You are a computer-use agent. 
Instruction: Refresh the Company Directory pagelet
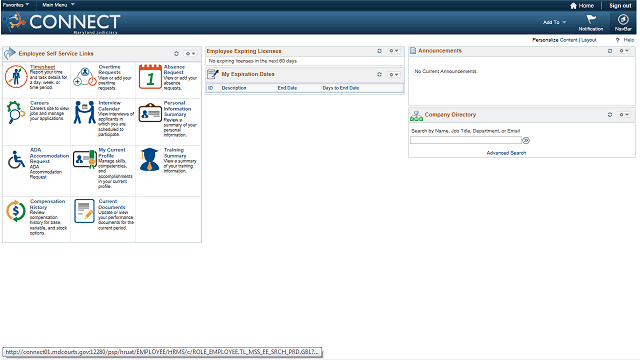[610, 115]
